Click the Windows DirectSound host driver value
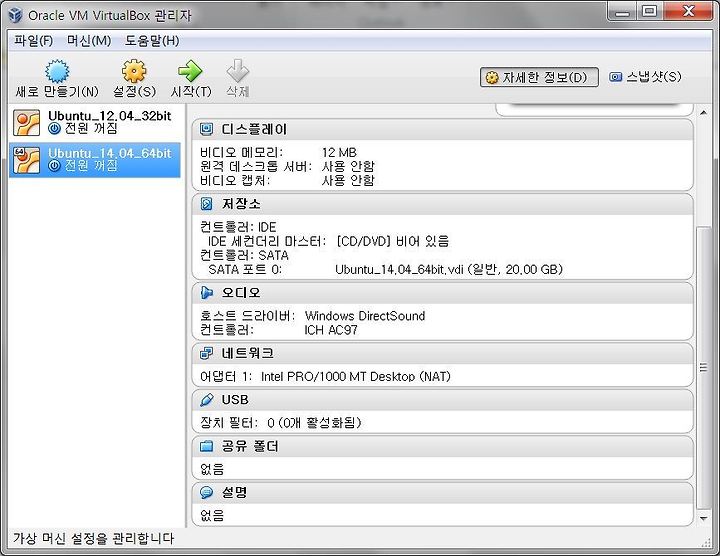This screenshot has height=556, width=720. 365,316
